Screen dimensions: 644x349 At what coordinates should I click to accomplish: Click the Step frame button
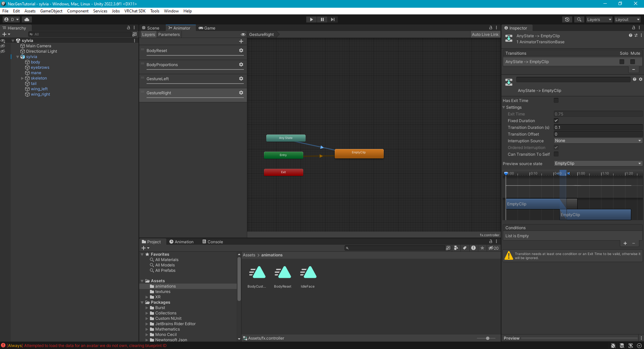tap(332, 19)
